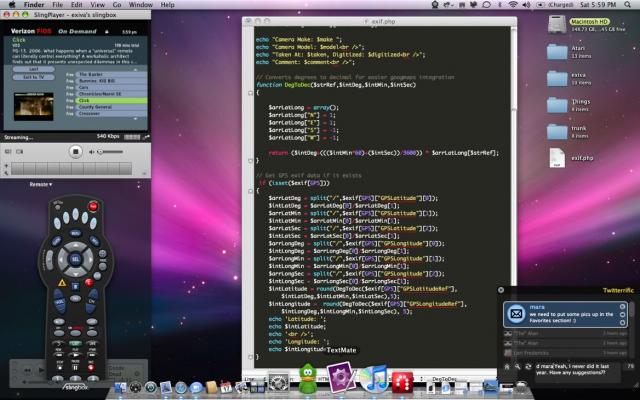Screen dimensions: 640x400
Task: Adjust the SlingPlayer volume slider
Action: (x=110, y=152)
